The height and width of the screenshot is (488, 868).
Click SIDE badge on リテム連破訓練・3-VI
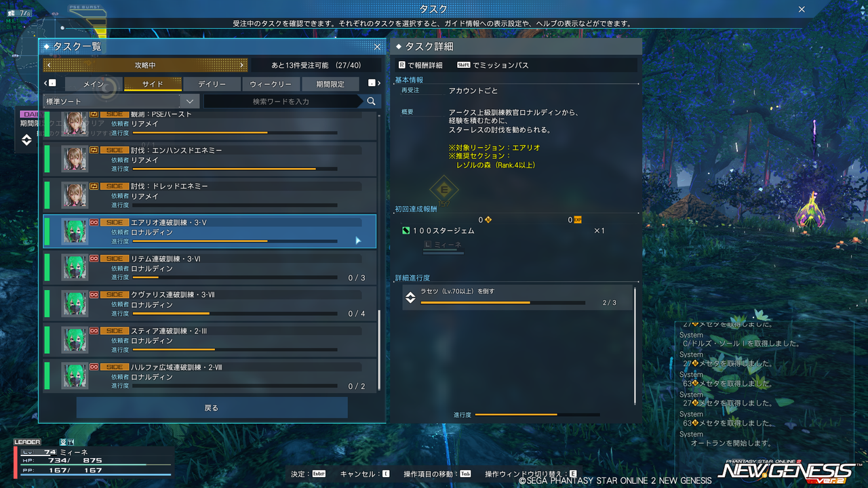click(115, 258)
